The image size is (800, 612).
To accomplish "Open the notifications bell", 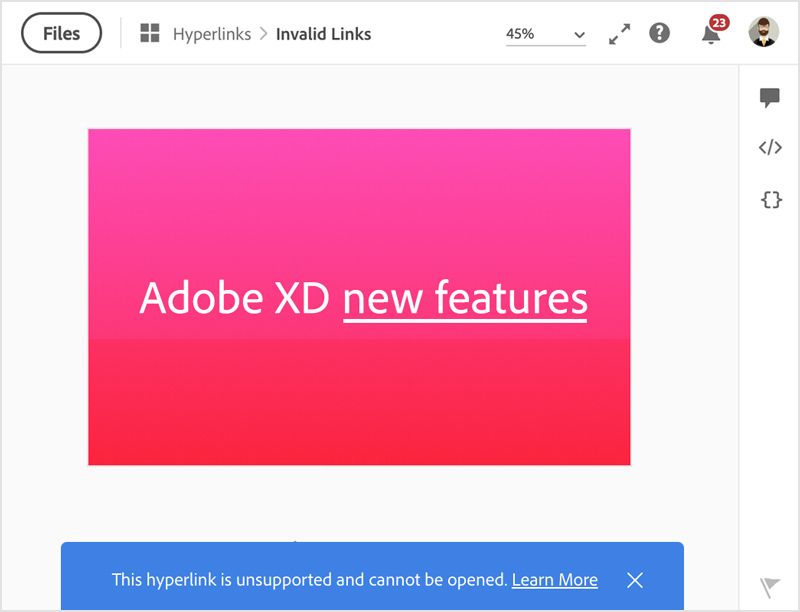I will coord(710,36).
